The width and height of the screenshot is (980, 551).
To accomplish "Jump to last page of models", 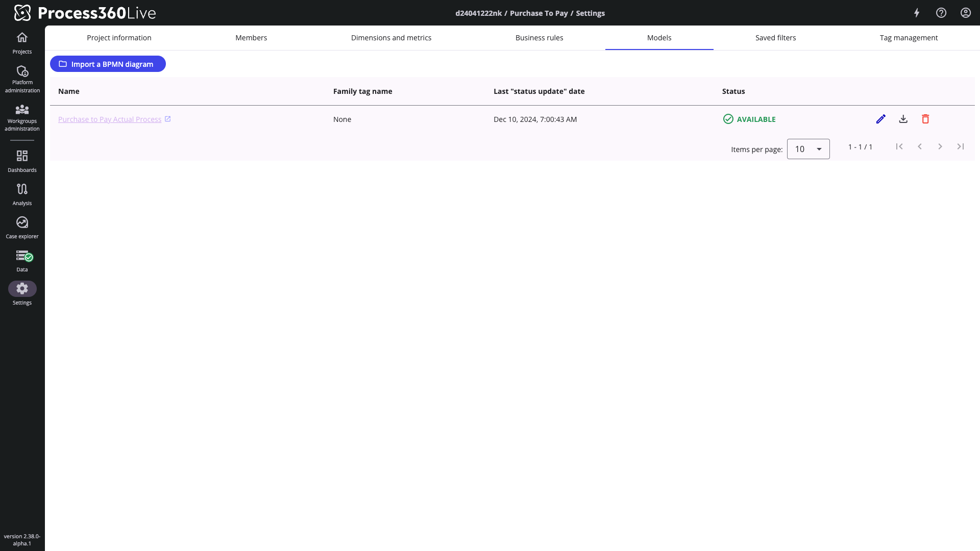I will [960, 146].
